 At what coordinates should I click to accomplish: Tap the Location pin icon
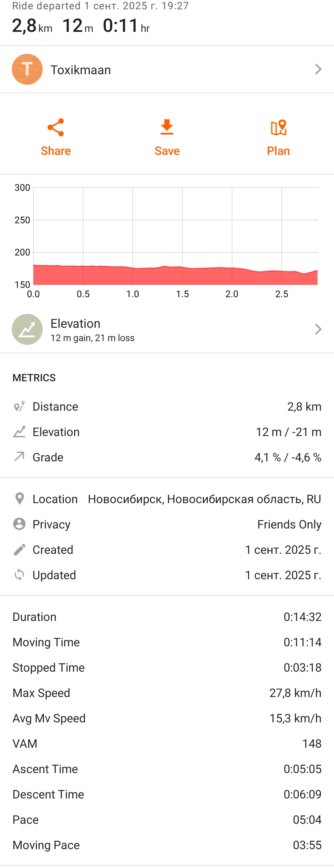pos(19,499)
